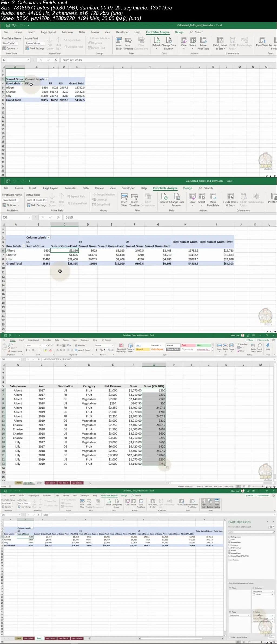Check the Year field checkbox
The image size is (277, 644).
pos(229,540)
